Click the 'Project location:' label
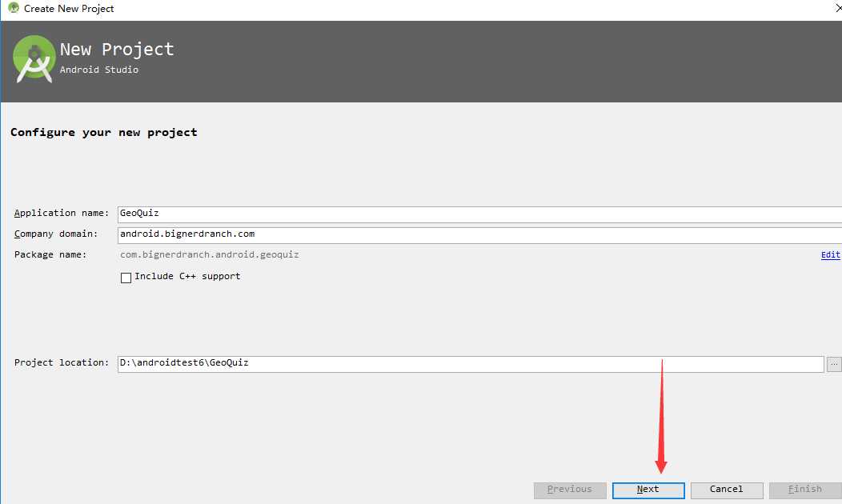 (x=62, y=363)
